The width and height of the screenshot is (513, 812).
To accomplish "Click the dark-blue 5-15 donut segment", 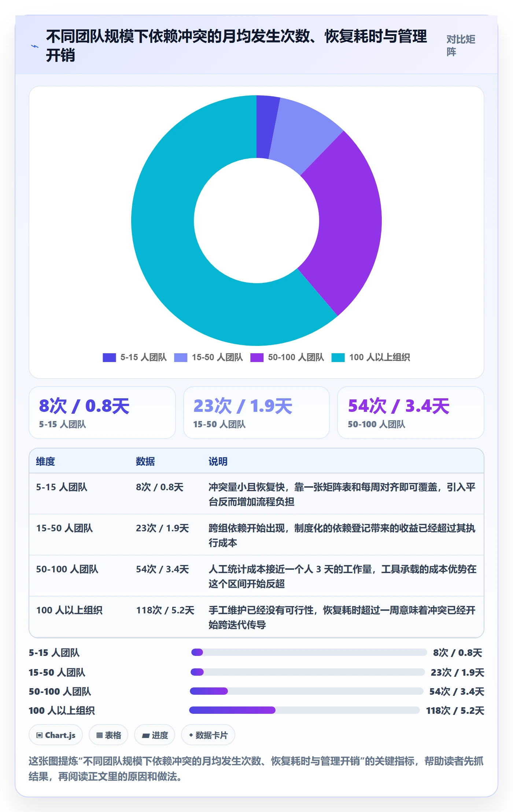I will point(265,126).
